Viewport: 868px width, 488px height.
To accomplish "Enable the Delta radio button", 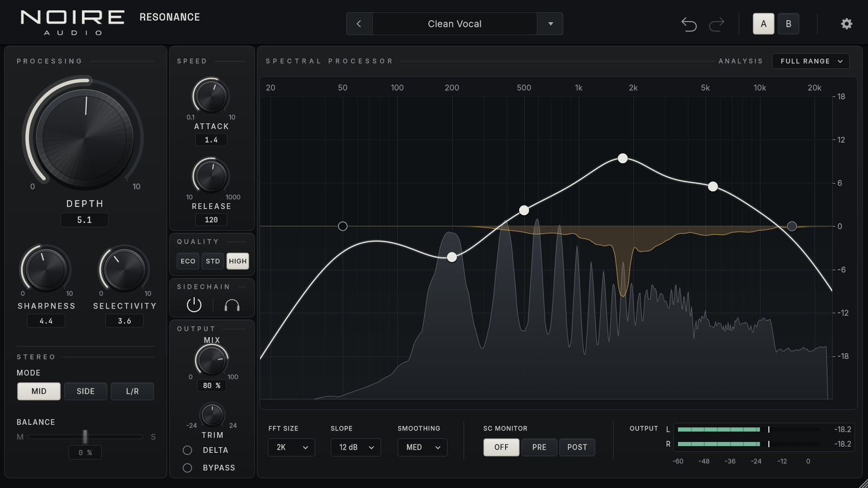I will [x=187, y=450].
